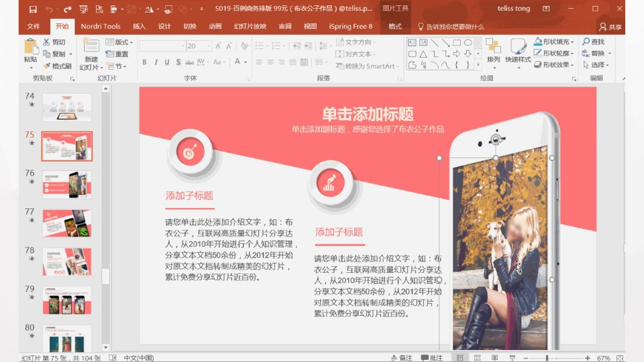Click the Cut (剪切) scissors icon
The height and width of the screenshot is (362, 644).
[47, 42]
